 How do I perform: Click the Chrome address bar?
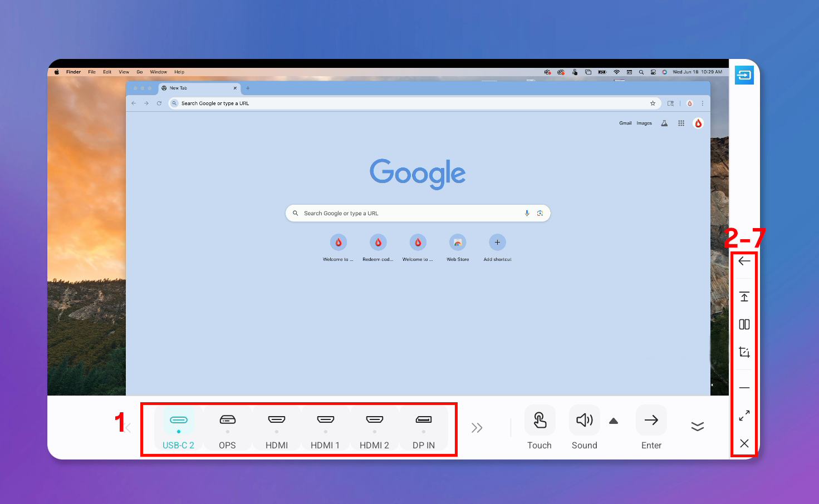coord(414,103)
